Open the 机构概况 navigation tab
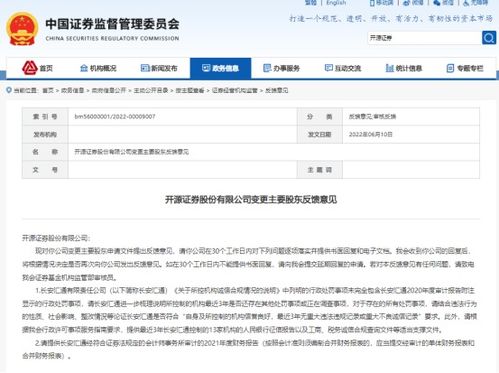 pos(98,68)
